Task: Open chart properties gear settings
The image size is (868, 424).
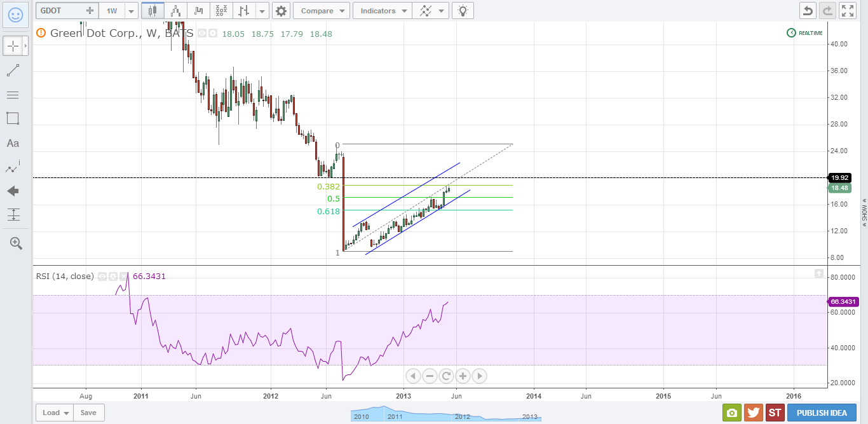Action: point(281,11)
